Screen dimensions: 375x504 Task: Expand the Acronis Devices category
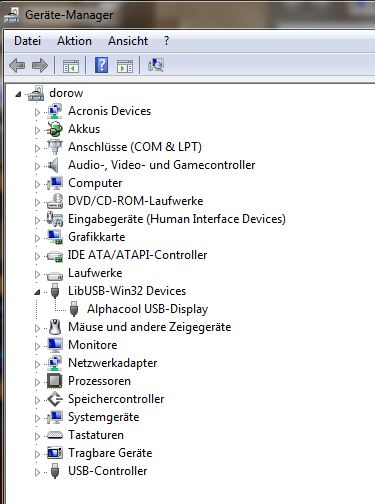pyautogui.click(x=37, y=112)
